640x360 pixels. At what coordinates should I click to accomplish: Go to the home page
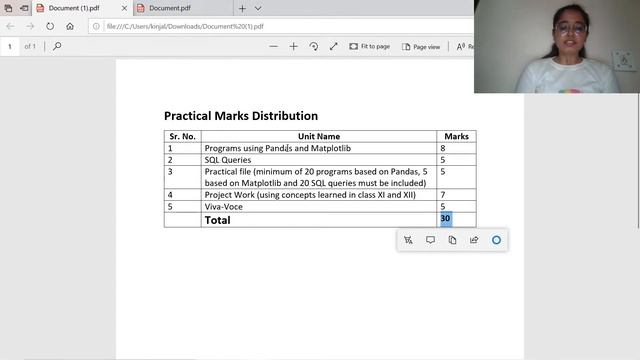tap(70, 26)
